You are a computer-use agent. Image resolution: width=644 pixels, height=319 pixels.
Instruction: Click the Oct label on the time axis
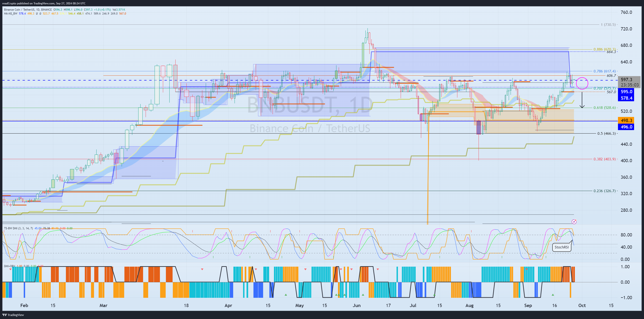coord(582,305)
